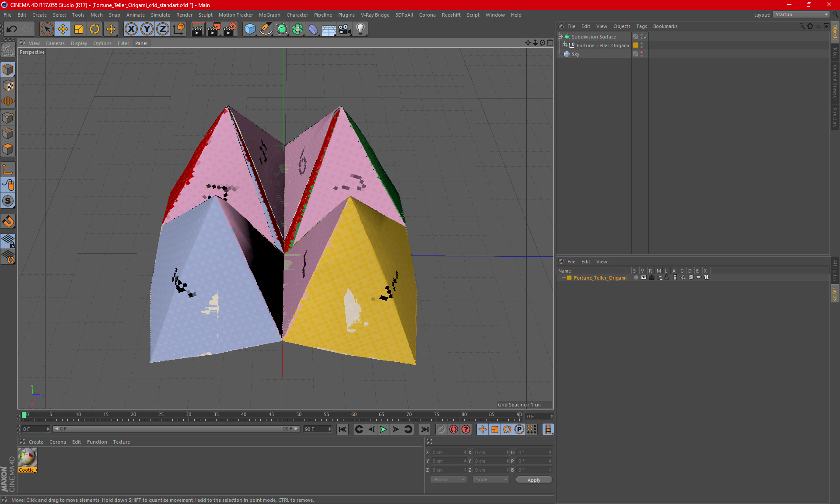Image resolution: width=840 pixels, height=504 pixels.
Task: Add a Light object
Action: (360, 29)
